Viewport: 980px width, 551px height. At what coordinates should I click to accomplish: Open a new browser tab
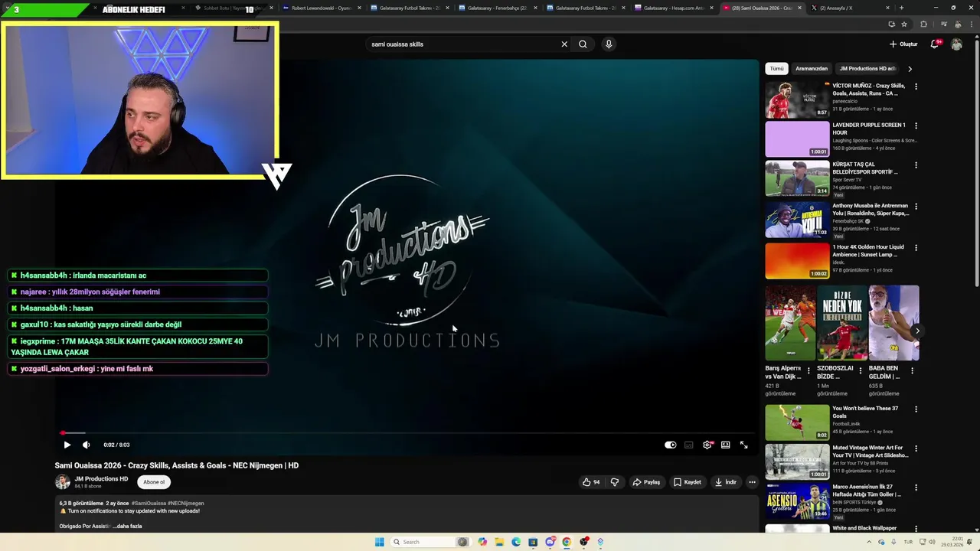(901, 8)
